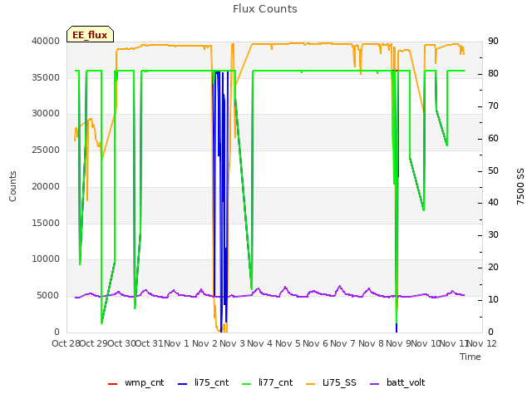
Task: Toggle the wmp_cnt legend entry
Action: [x=136, y=382]
